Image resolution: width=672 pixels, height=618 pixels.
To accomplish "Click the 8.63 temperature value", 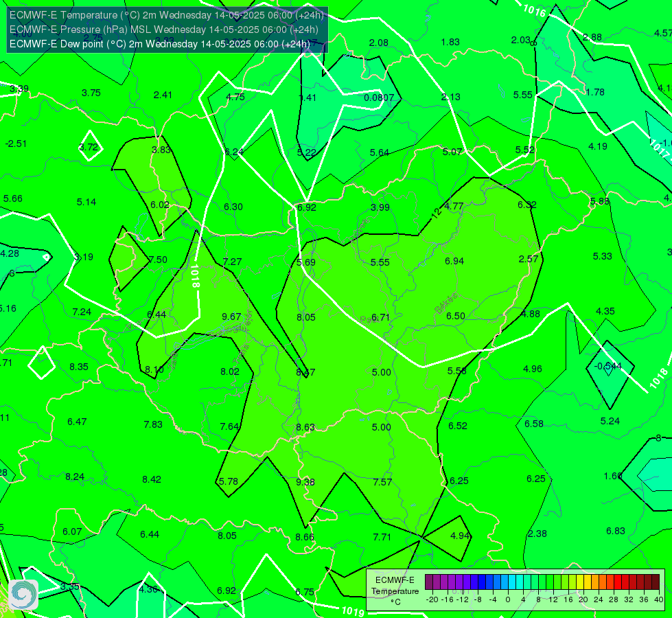I will tap(305, 427).
